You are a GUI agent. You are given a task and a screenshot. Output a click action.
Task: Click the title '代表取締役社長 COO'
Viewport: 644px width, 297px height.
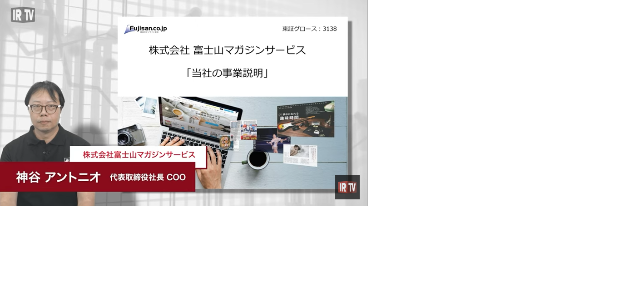pyautogui.click(x=148, y=178)
